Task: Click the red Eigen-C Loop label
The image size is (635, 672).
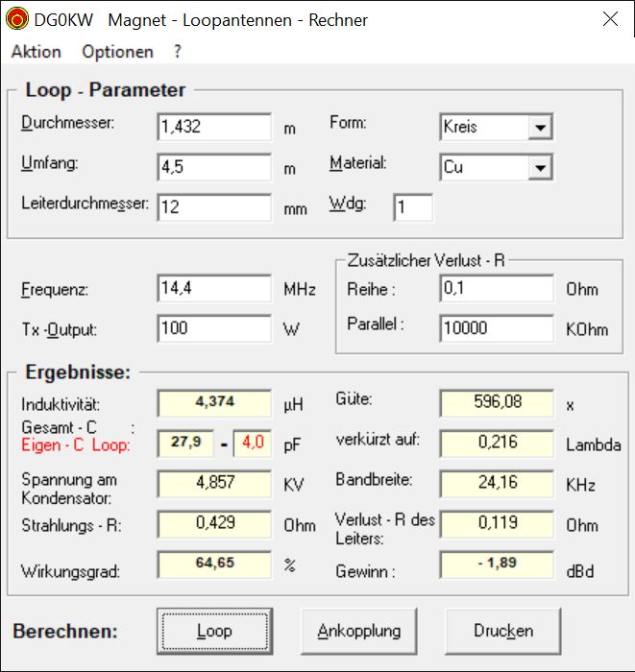Action: [76, 445]
